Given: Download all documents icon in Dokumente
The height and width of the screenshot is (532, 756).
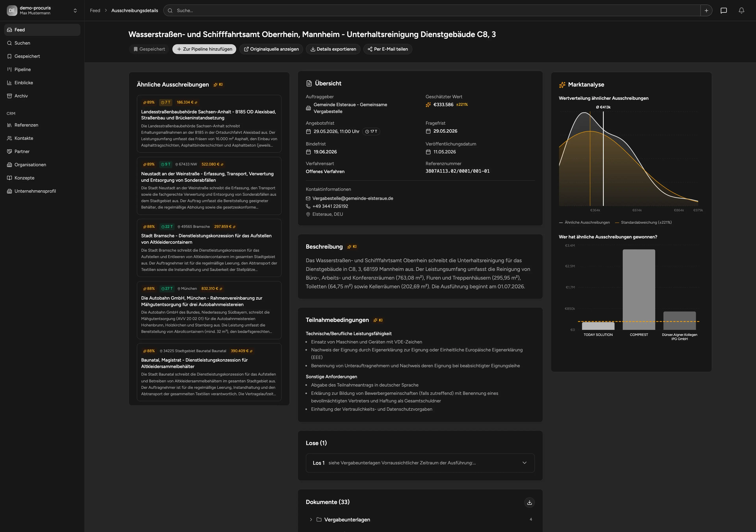Looking at the screenshot, I should click(x=529, y=502).
